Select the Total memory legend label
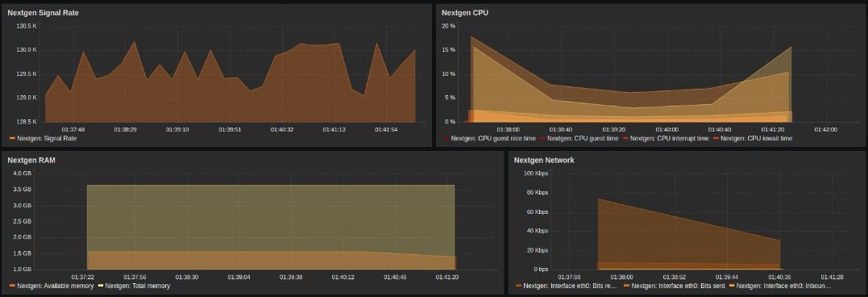This screenshot has width=868, height=297. point(138,286)
